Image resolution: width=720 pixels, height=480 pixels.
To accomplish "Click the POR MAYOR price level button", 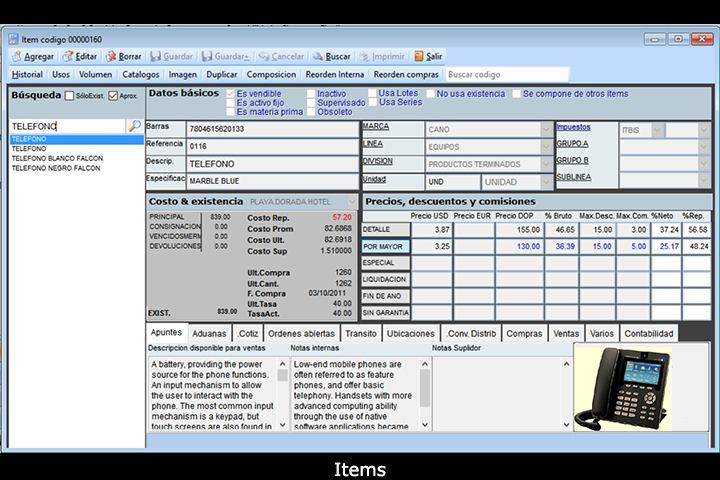I will click(x=386, y=246).
